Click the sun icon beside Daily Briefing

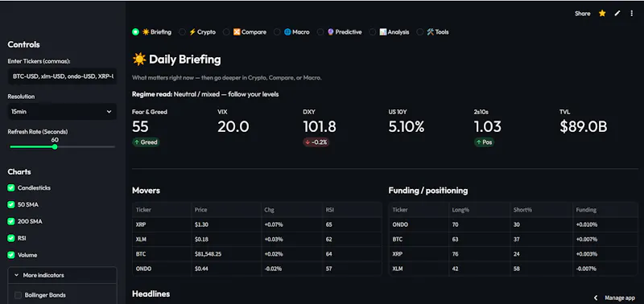point(139,60)
